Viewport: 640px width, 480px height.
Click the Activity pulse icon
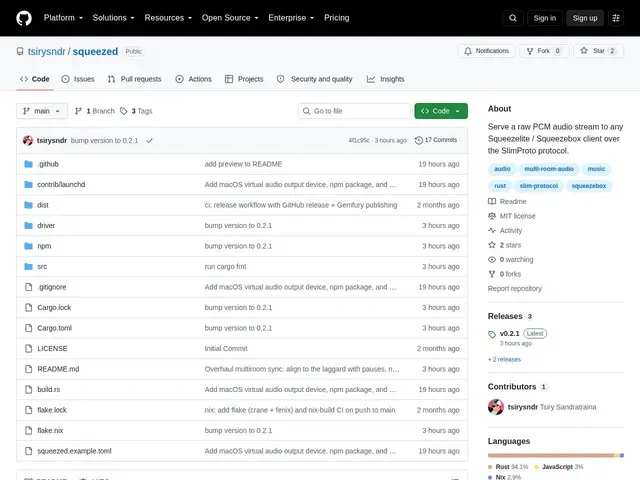pyautogui.click(x=492, y=231)
